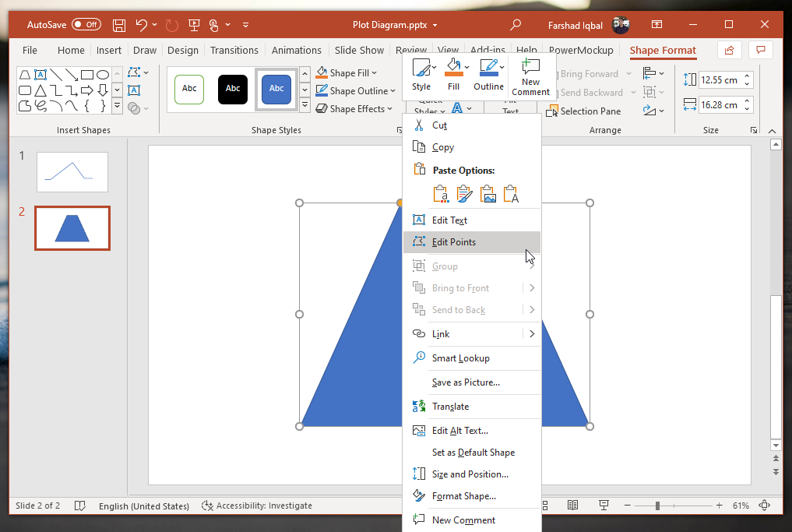Open the Transitions ribbon tab

(234, 50)
